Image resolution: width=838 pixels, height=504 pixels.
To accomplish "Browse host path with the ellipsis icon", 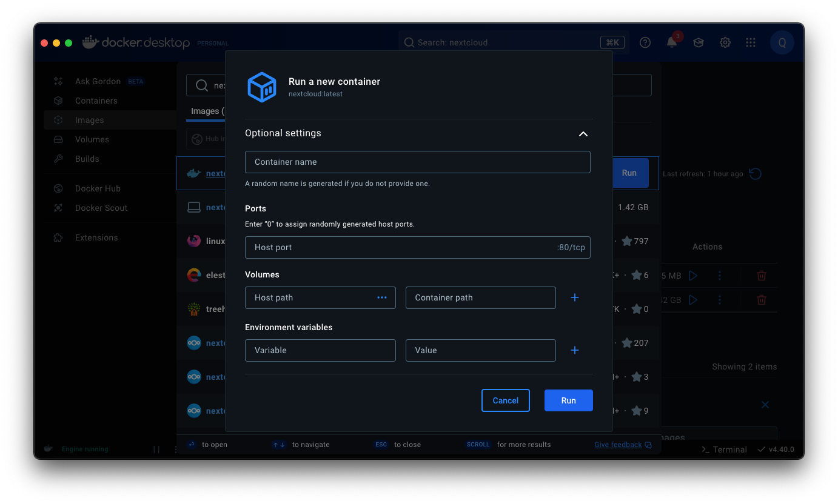I will [x=382, y=297].
